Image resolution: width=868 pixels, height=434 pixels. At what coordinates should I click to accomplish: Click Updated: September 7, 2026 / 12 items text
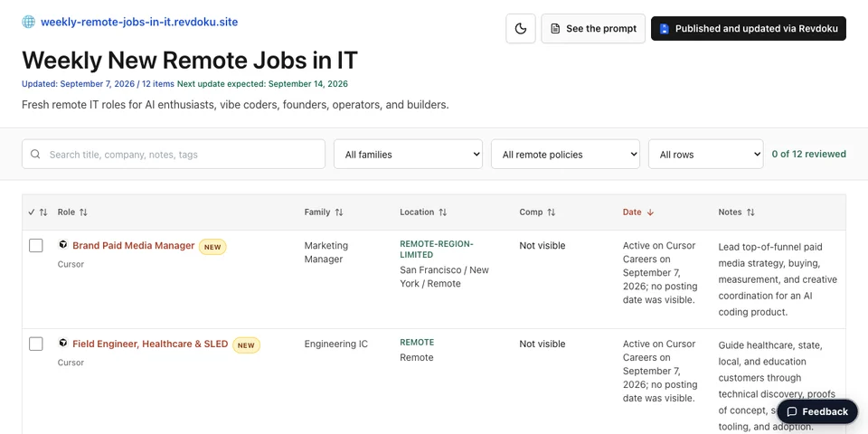(98, 84)
